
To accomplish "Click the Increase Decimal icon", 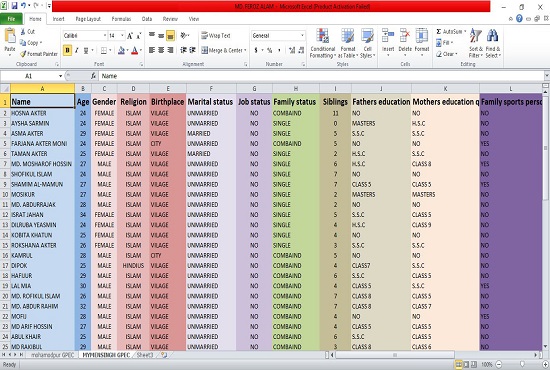I will tap(292, 51).
